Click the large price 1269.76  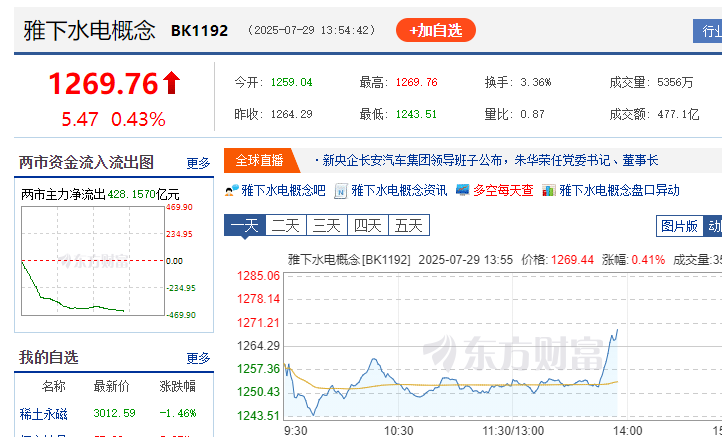point(104,84)
